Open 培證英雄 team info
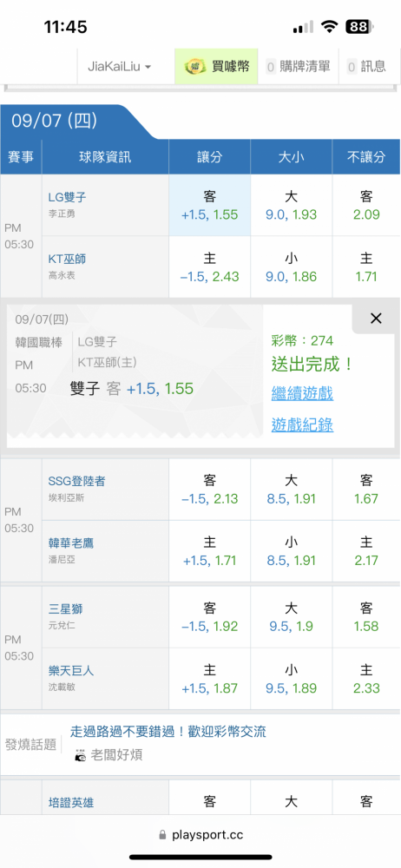401x868 pixels. [71, 803]
